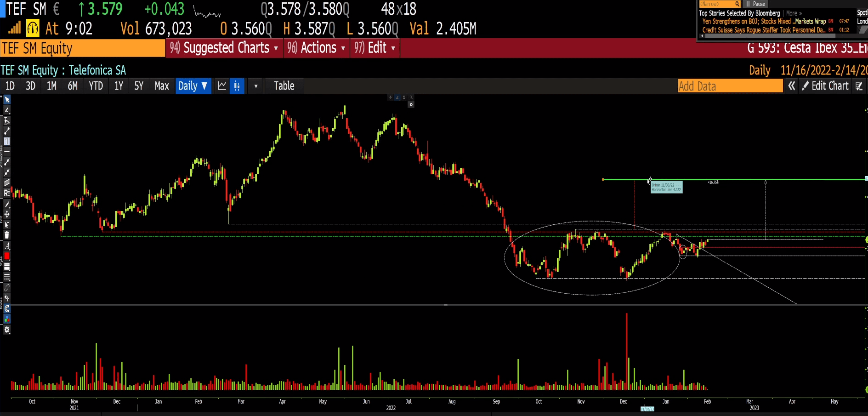Image resolution: width=868 pixels, height=416 pixels.
Task: Select the 3D time range
Action: [30, 86]
